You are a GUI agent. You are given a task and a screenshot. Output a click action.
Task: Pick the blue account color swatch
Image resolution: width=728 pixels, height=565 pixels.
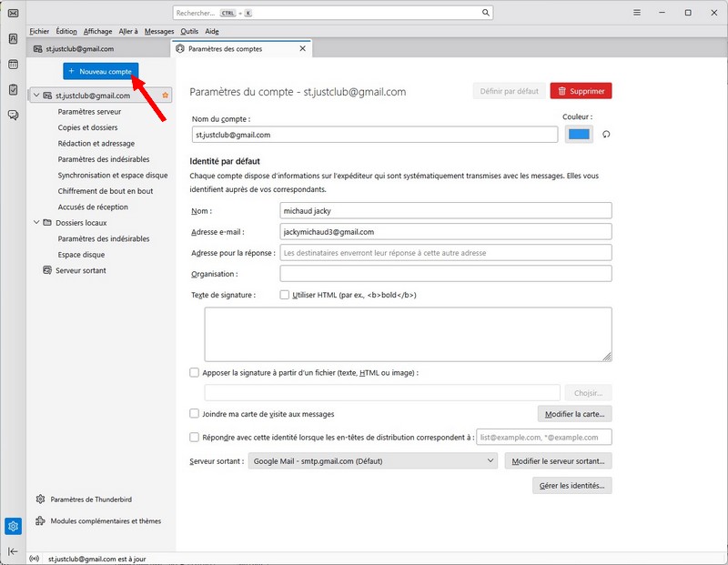579,135
